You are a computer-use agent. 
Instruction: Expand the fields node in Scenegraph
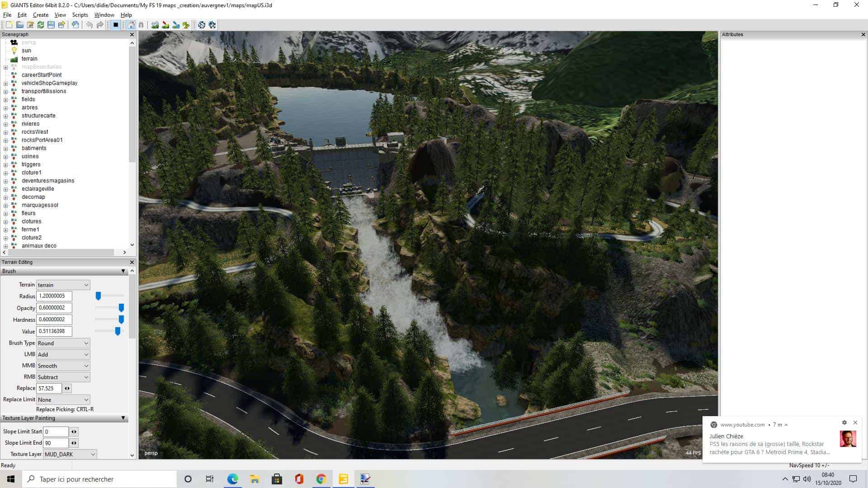point(5,99)
